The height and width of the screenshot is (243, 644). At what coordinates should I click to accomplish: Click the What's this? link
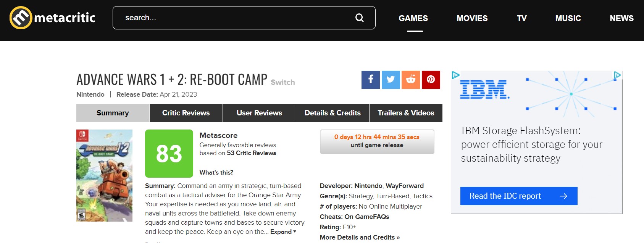pos(216,173)
